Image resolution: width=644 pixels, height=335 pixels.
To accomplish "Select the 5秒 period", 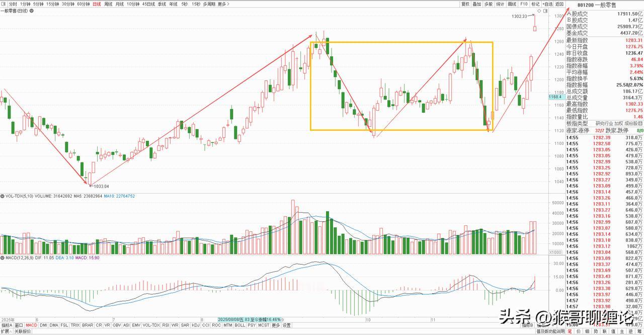I will tap(185, 4).
